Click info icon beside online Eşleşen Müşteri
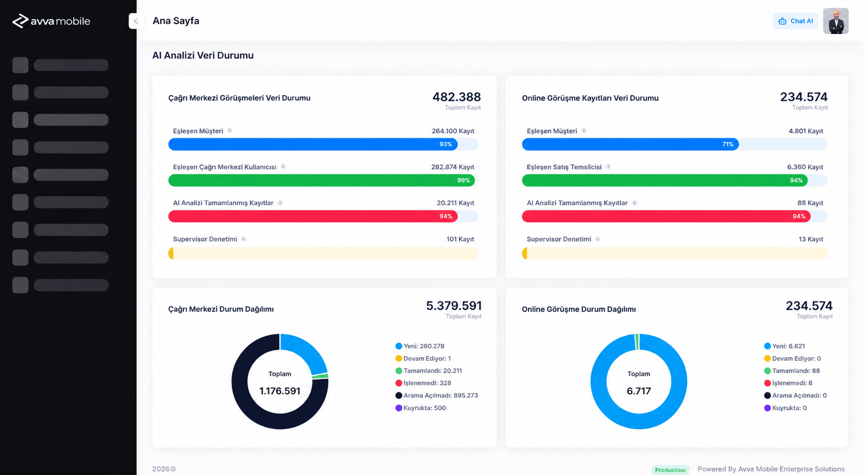The image size is (868, 475). 584,131
